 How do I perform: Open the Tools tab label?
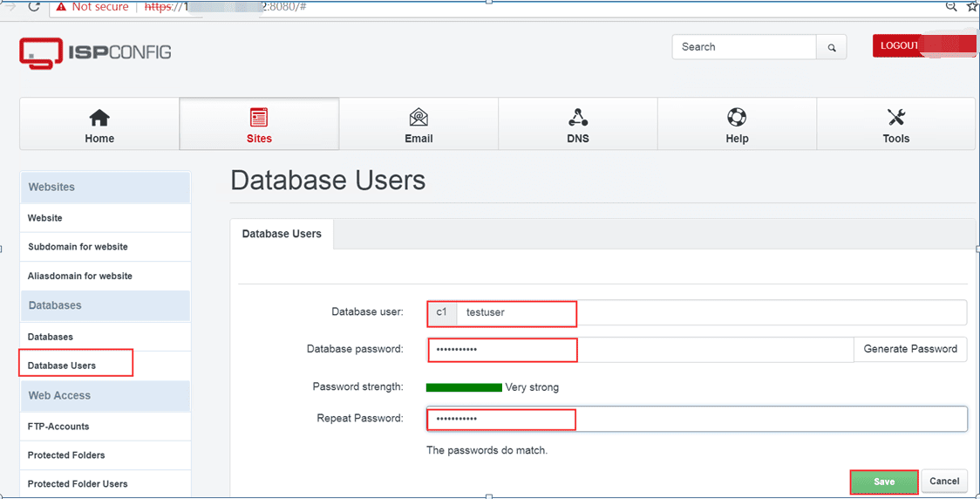(x=896, y=138)
